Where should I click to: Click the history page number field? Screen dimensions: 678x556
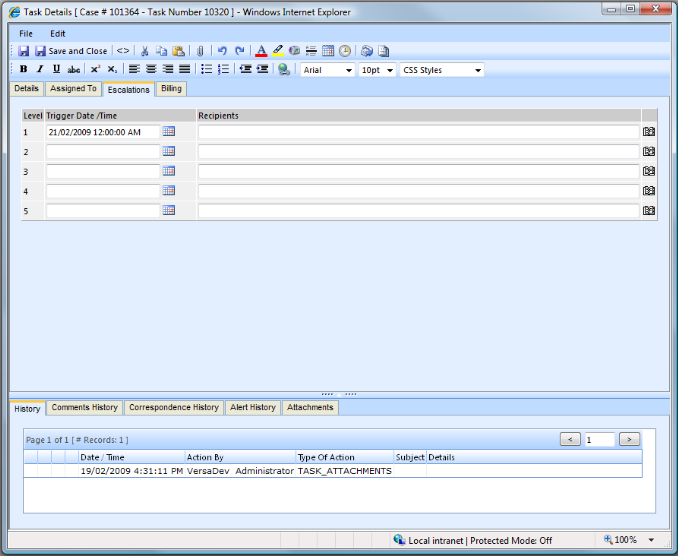click(x=599, y=439)
